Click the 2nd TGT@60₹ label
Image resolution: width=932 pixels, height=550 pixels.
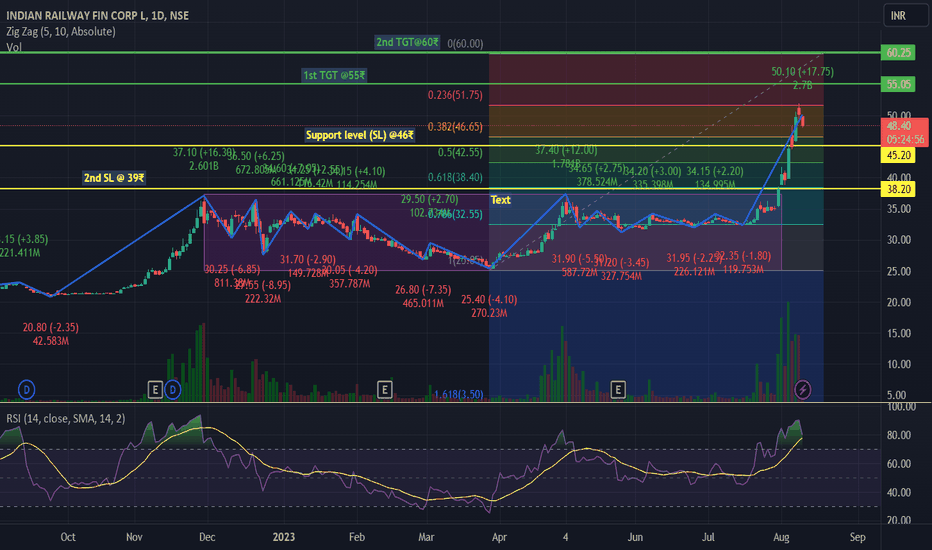coord(407,42)
